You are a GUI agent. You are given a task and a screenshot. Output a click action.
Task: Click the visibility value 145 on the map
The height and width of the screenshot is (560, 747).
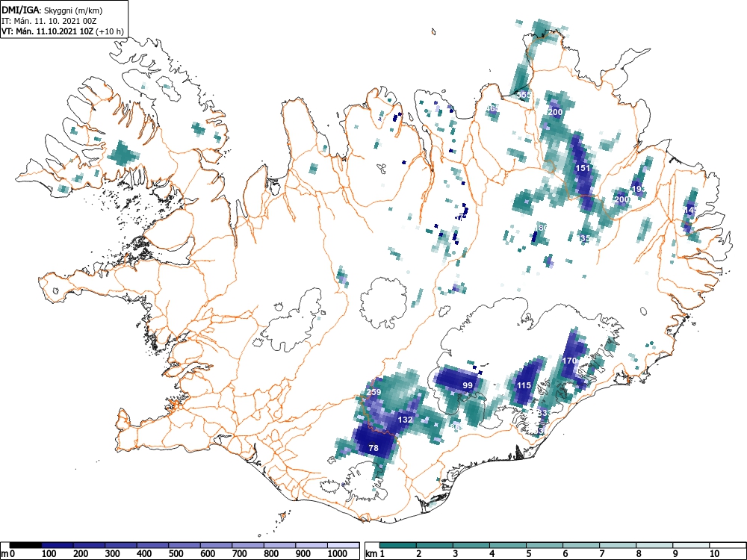[689, 210]
